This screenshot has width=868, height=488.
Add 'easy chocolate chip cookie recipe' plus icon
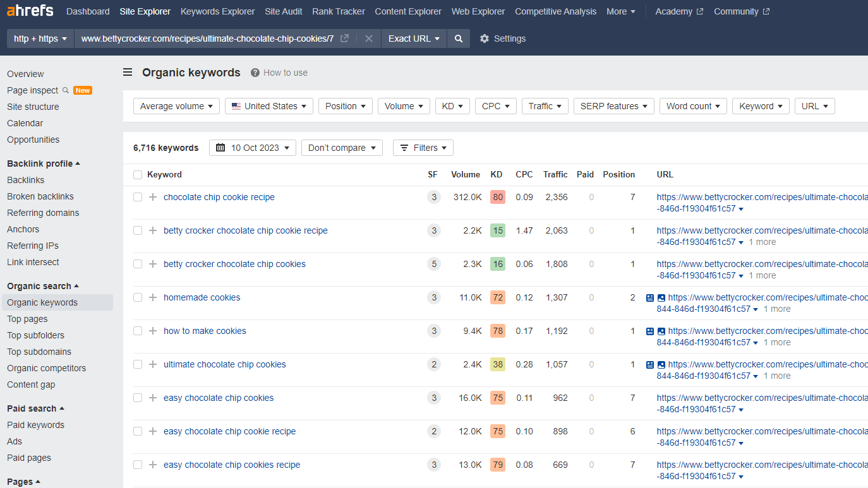pyautogui.click(x=152, y=431)
